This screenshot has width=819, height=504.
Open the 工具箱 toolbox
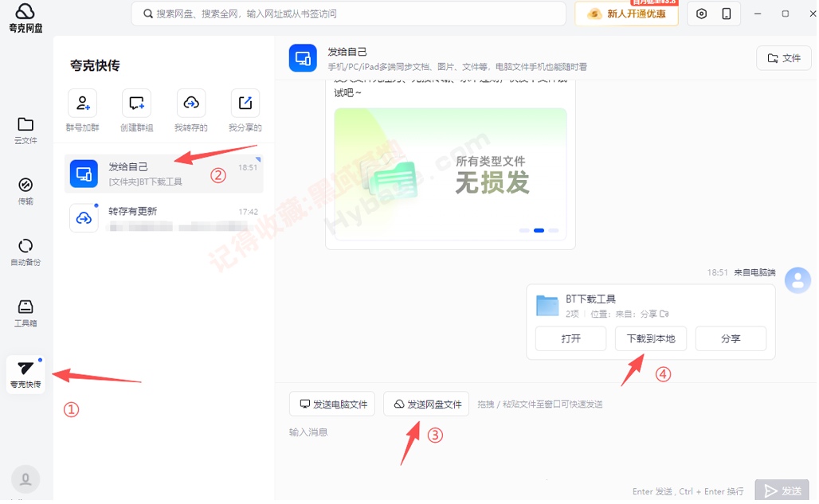pyautogui.click(x=25, y=313)
